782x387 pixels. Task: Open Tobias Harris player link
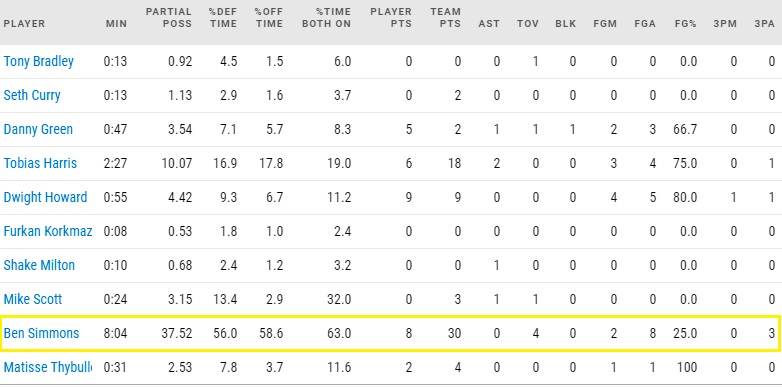click(x=40, y=163)
